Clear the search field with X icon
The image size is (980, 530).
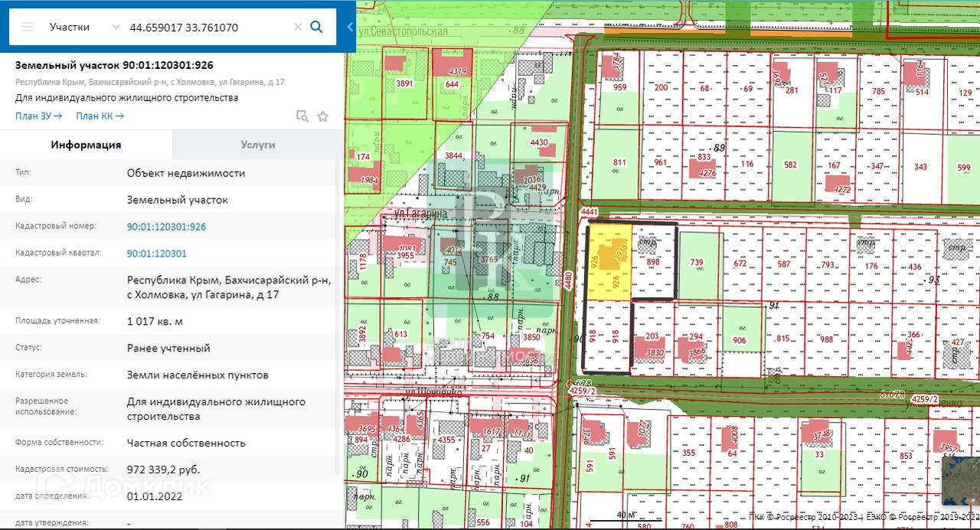coord(298,28)
